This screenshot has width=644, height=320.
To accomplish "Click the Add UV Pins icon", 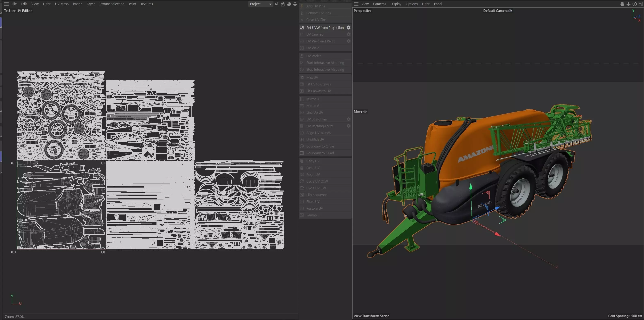I will 302,6.
